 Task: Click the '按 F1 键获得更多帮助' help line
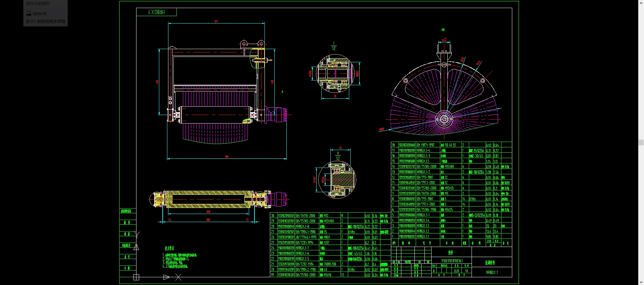(46, 21)
